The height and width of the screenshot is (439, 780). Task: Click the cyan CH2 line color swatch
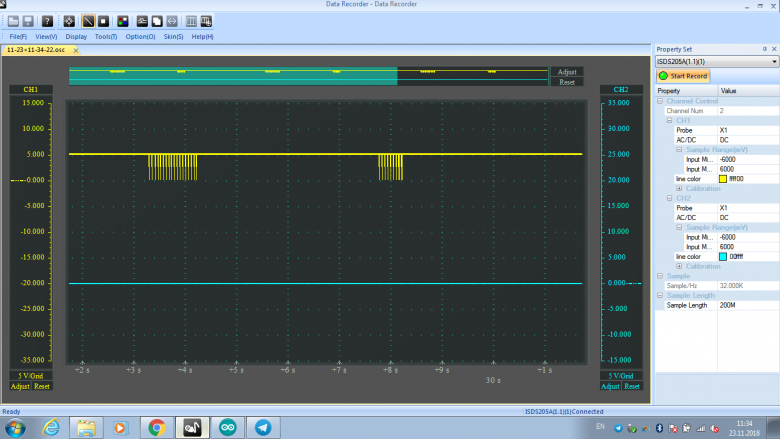click(723, 257)
